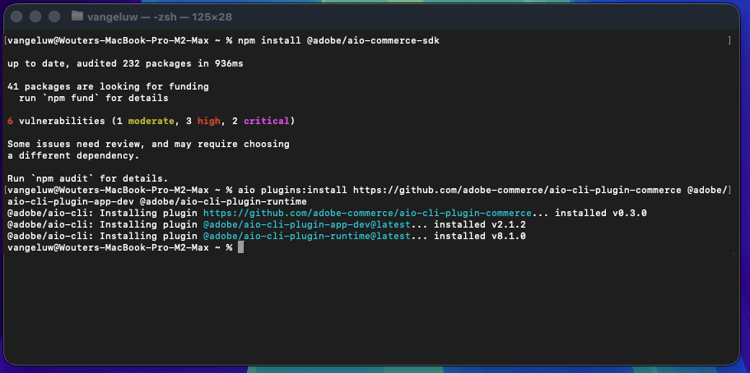Click the command 'npm install @adobe/aio-commerce-sdk'
Image resolution: width=750 pixels, height=373 pixels.
pyautogui.click(x=338, y=41)
